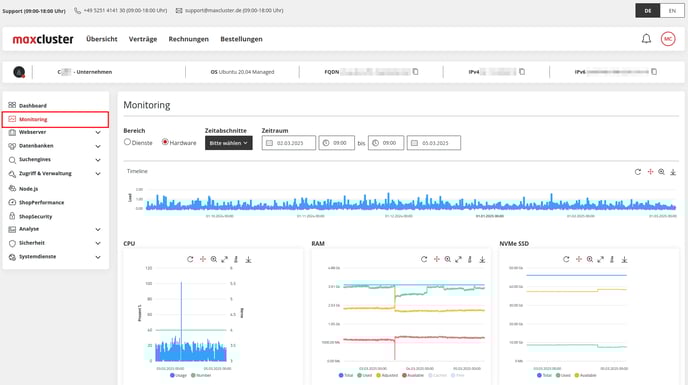This screenshot has width=688, height=385.
Task: Select the Hardware radio button
Action: coord(165,142)
